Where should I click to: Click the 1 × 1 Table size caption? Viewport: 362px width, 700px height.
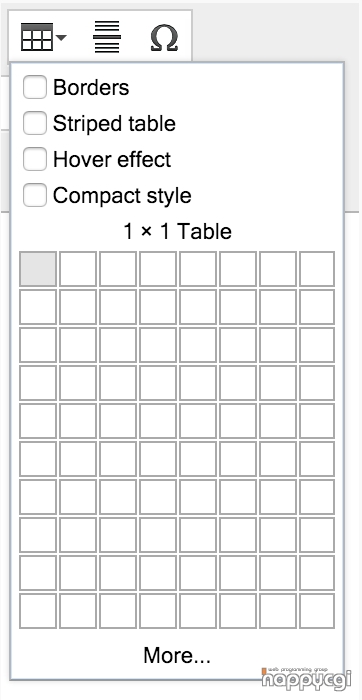coord(177,232)
